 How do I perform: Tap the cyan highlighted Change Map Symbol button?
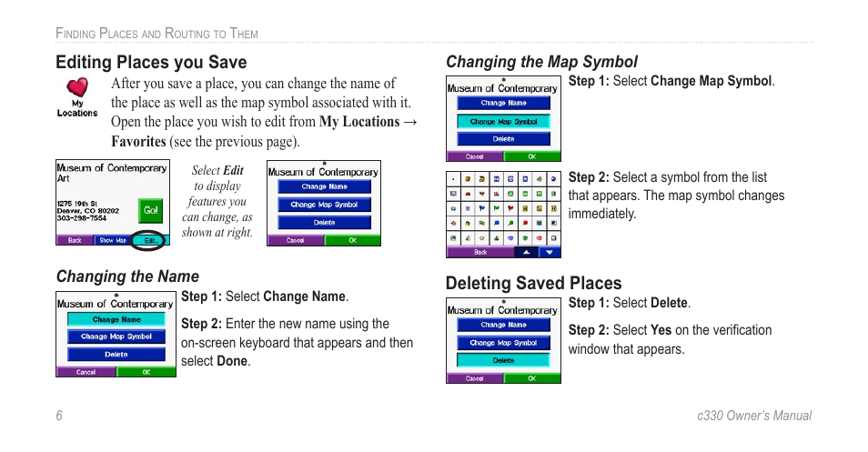503,121
